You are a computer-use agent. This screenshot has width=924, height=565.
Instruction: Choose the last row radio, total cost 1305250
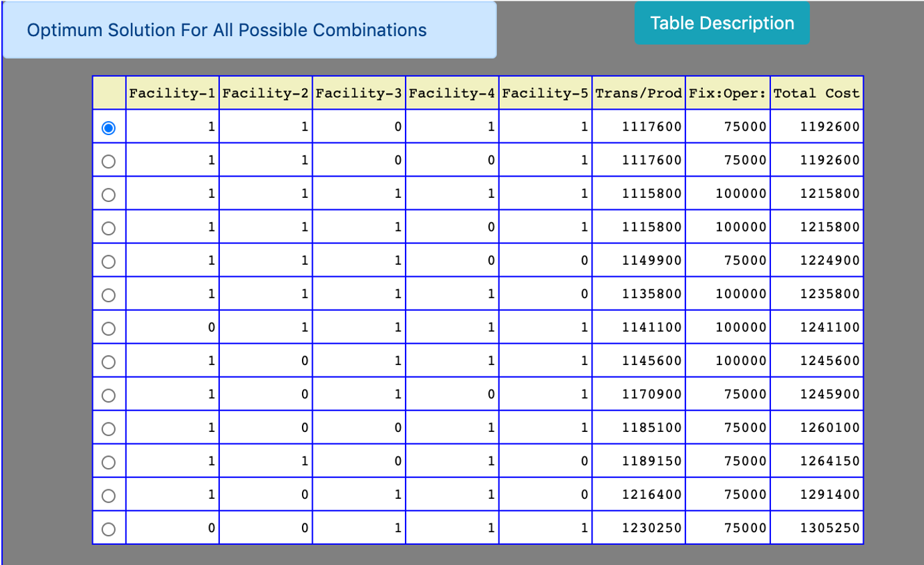pyautogui.click(x=108, y=529)
